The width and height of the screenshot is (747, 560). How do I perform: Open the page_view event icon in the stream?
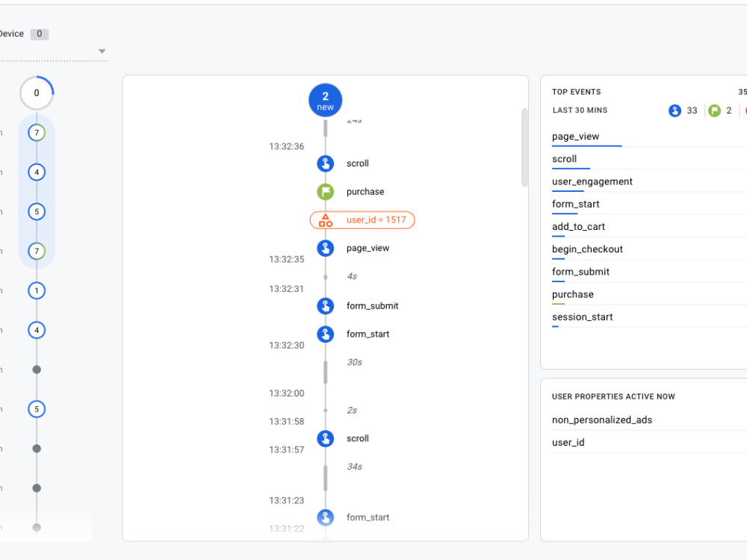point(326,248)
